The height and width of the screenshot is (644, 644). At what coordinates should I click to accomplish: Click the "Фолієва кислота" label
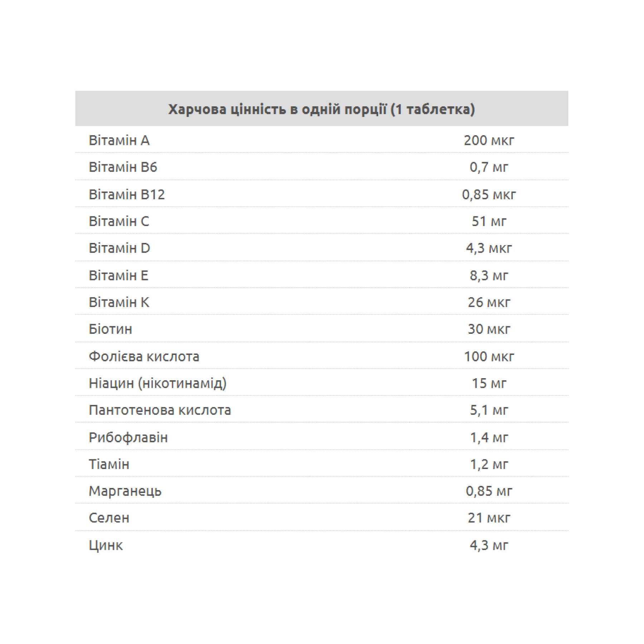[144, 356]
